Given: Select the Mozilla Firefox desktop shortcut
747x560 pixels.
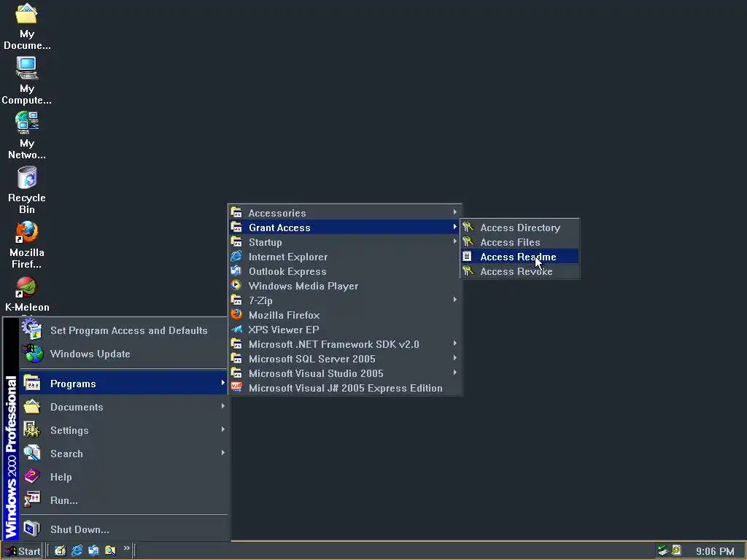Looking at the screenshot, I should (27, 245).
